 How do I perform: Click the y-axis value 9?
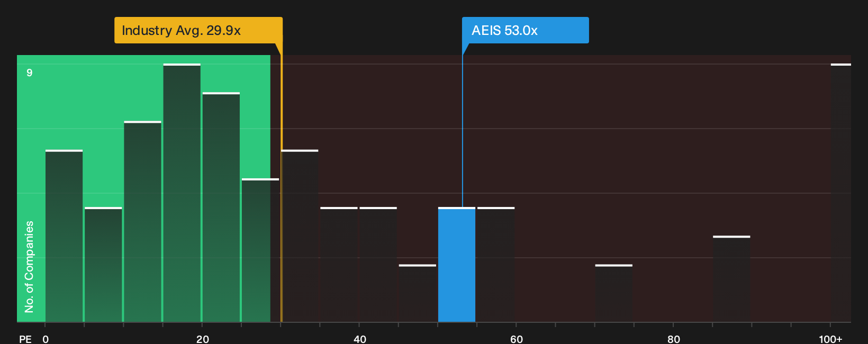[30, 73]
